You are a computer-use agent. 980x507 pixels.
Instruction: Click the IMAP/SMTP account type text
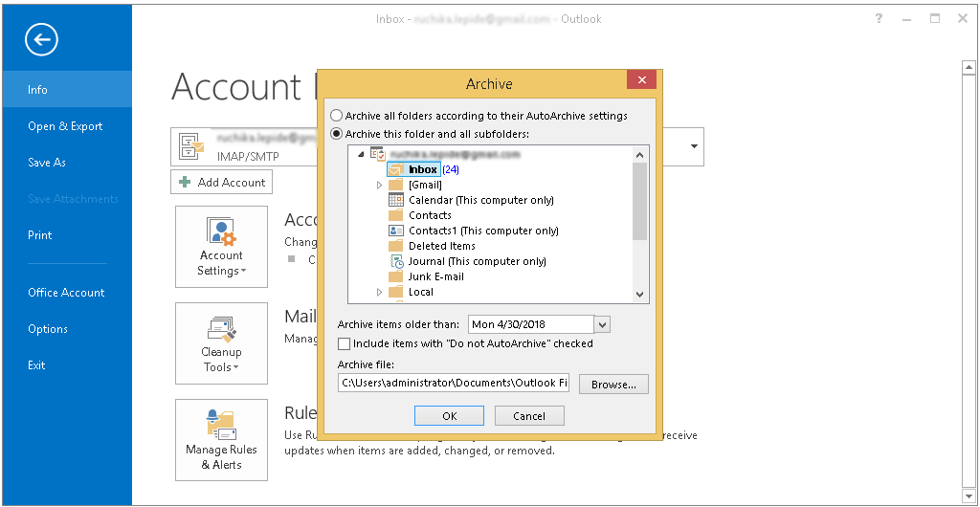248,156
